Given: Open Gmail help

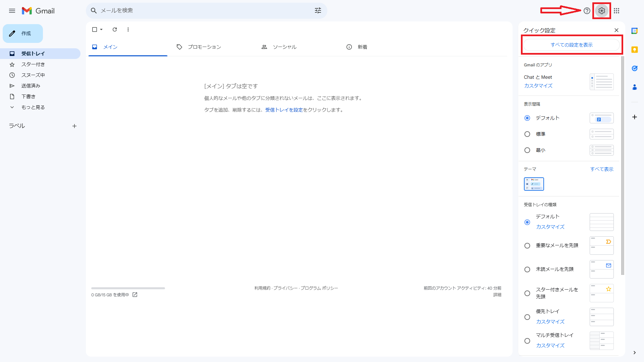Looking at the screenshot, I should click(x=587, y=10).
